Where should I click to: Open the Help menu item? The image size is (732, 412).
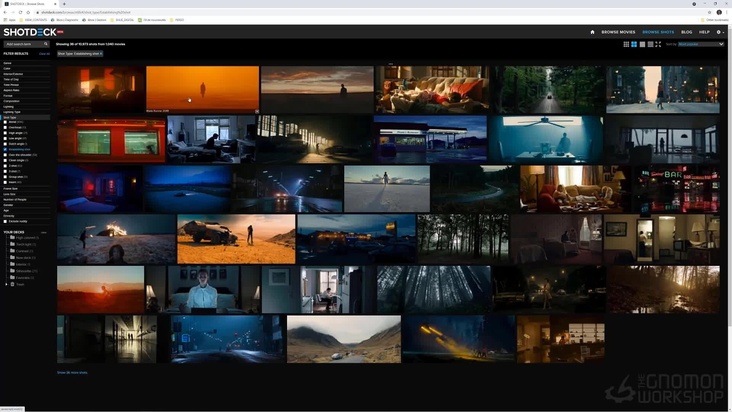704,32
